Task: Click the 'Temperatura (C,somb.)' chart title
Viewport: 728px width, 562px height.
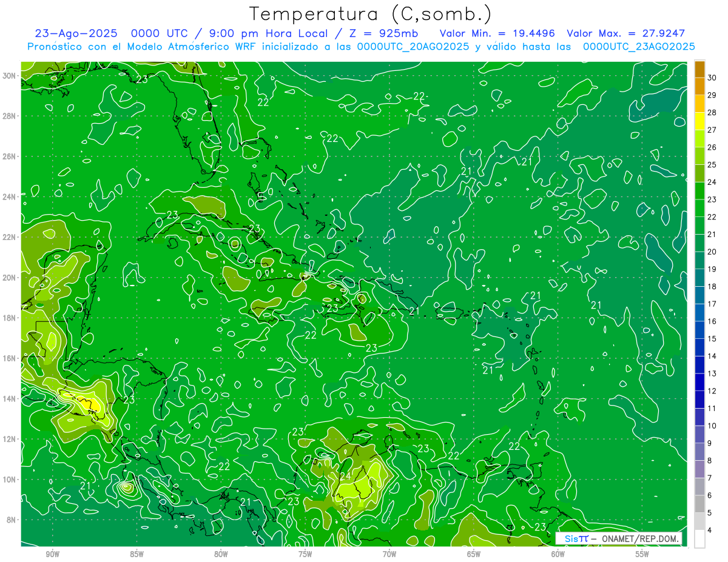Action: pyautogui.click(x=371, y=13)
